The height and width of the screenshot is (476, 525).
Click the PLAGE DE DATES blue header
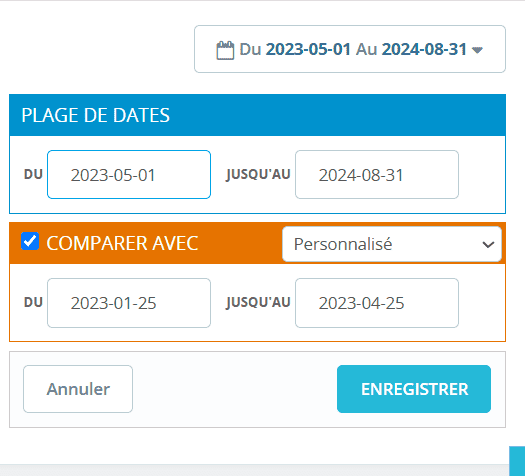(257, 115)
